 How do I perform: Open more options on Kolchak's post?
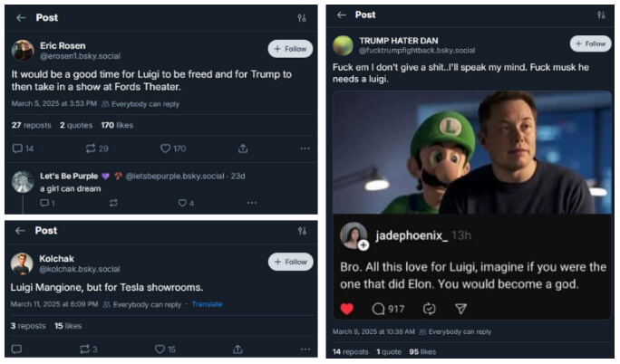click(x=305, y=349)
